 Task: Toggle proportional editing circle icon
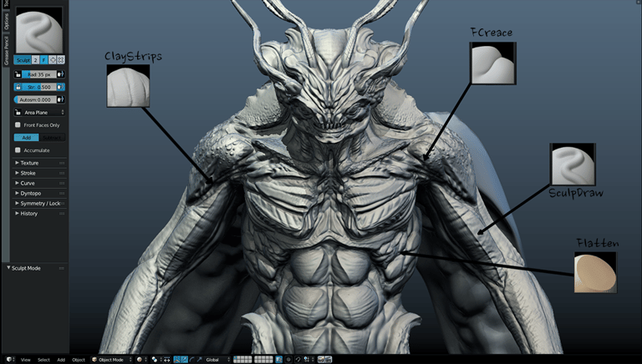pyautogui.click(x=288, y=360)
